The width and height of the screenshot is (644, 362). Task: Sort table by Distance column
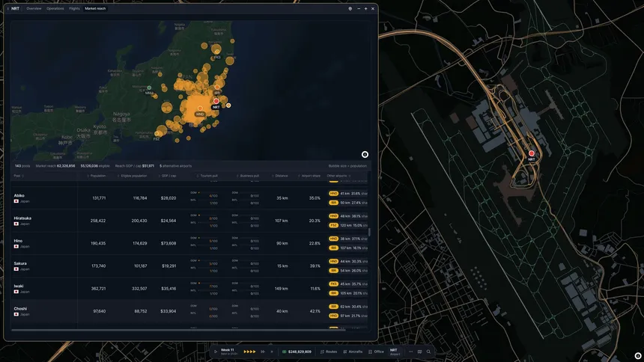tap(280, 176)
